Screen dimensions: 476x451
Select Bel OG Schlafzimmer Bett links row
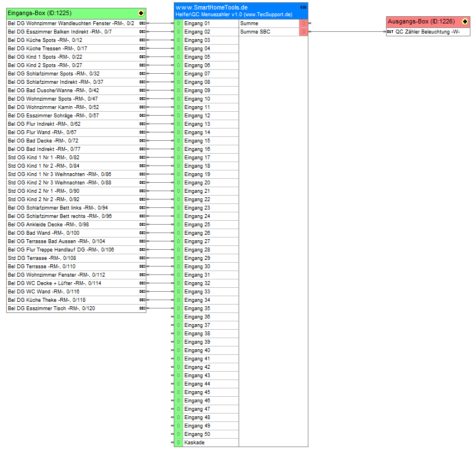pos(76,208)
